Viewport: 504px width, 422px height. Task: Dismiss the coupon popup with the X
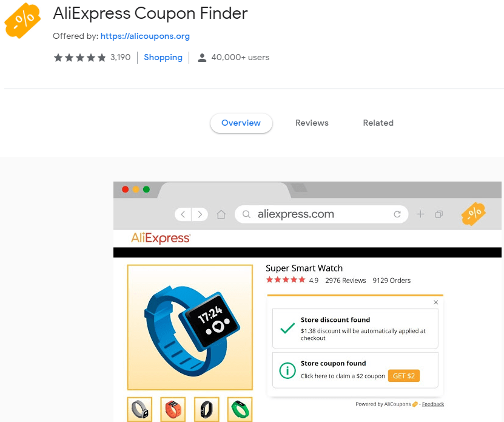[435, 302]
